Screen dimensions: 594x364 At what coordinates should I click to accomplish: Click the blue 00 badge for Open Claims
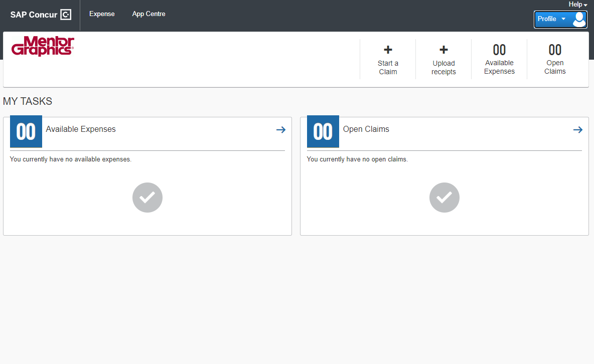pyautogui.click(x=323, y=131)
